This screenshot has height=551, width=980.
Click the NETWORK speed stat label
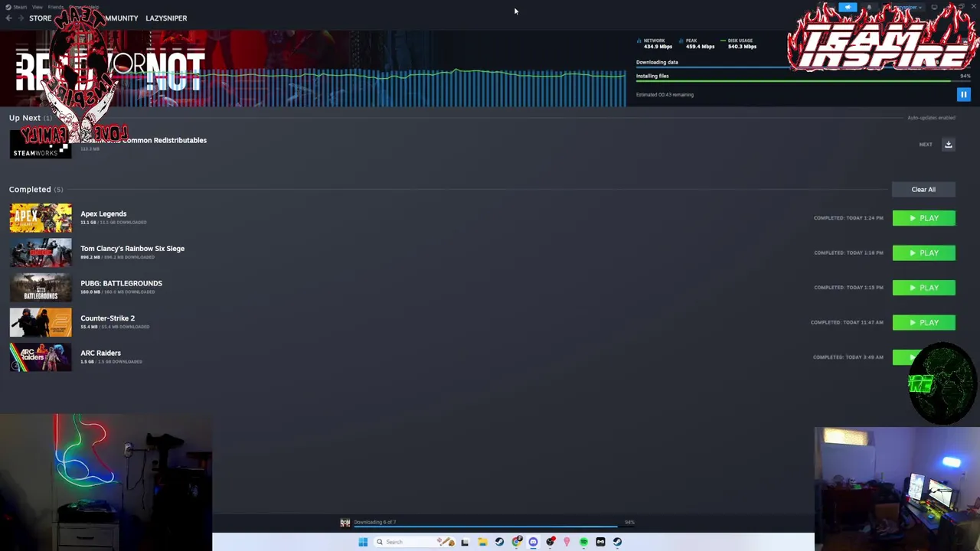click(x=654, y=41)
